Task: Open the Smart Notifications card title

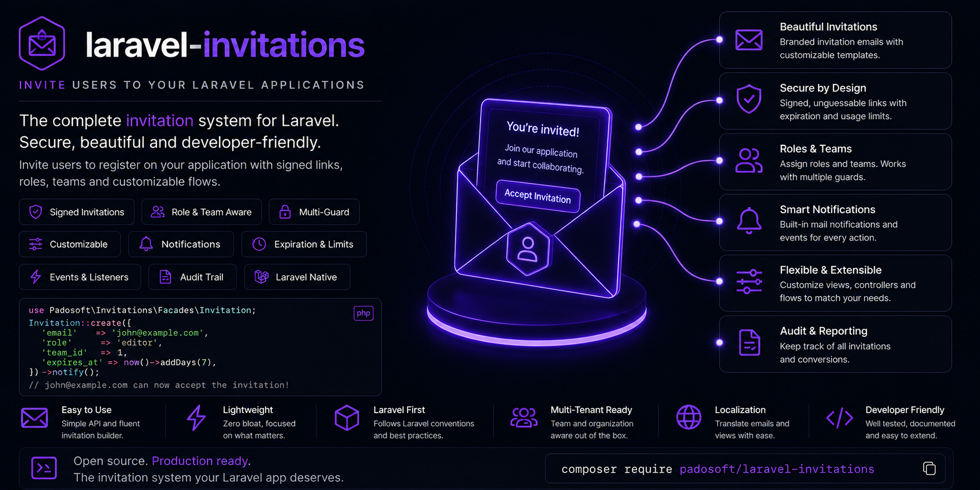Action: point(827,209)
